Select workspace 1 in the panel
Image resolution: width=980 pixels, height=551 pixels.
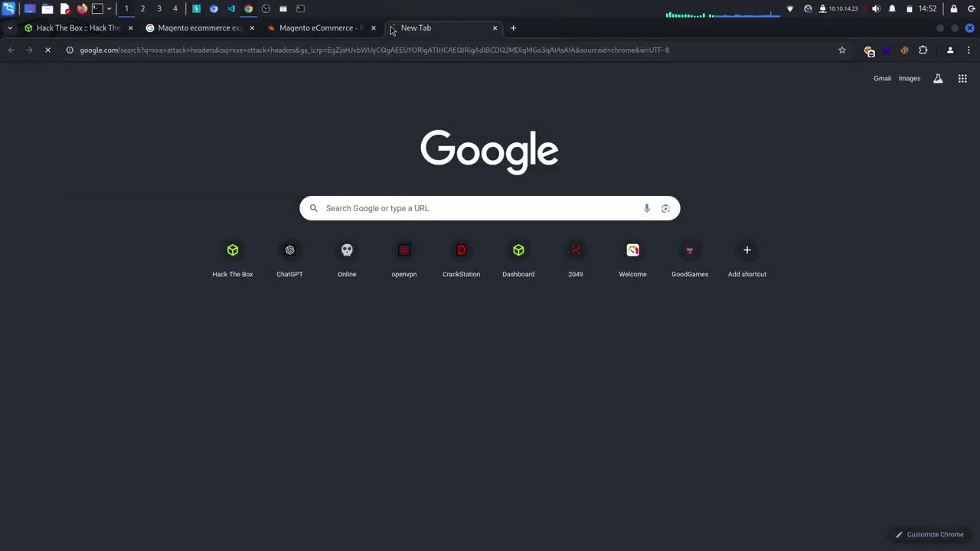126,8
